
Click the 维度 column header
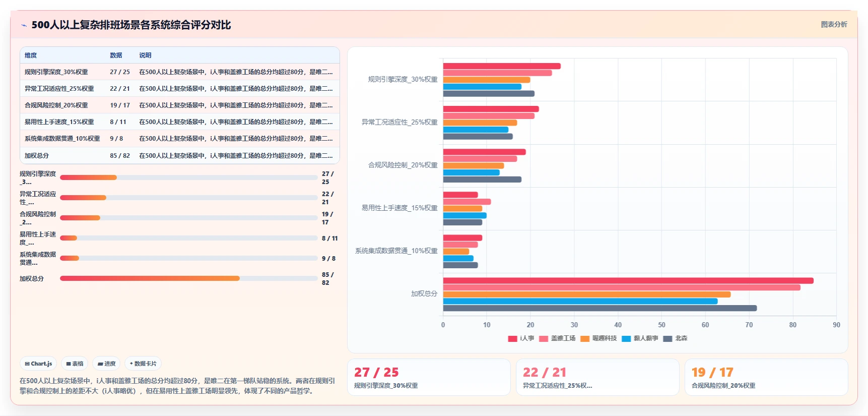click(31, 55)
